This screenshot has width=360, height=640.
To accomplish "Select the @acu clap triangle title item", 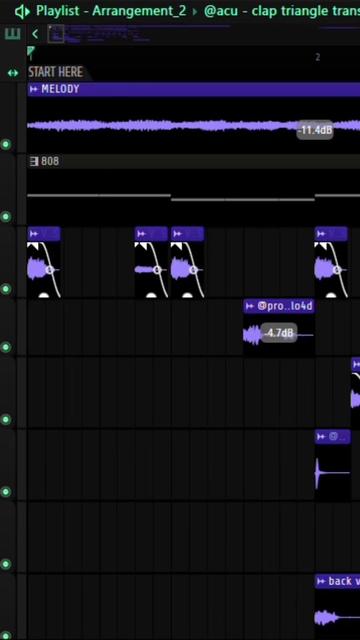I will tap(282, 11).
